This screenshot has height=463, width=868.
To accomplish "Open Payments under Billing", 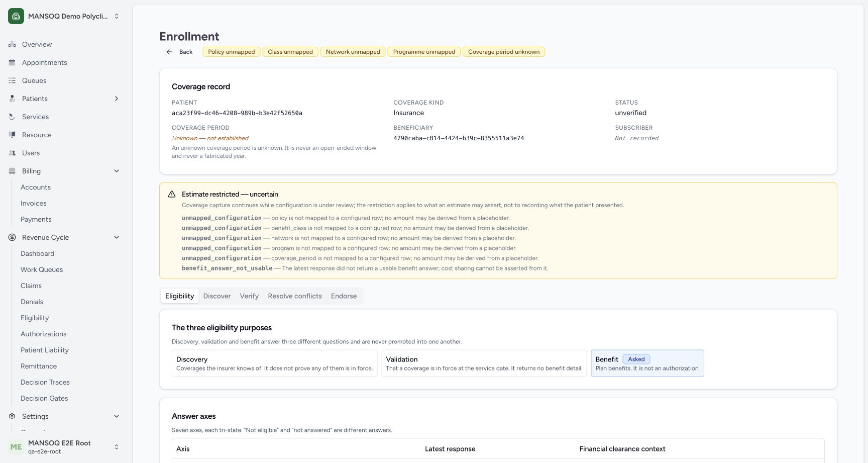I will point(36,219).
